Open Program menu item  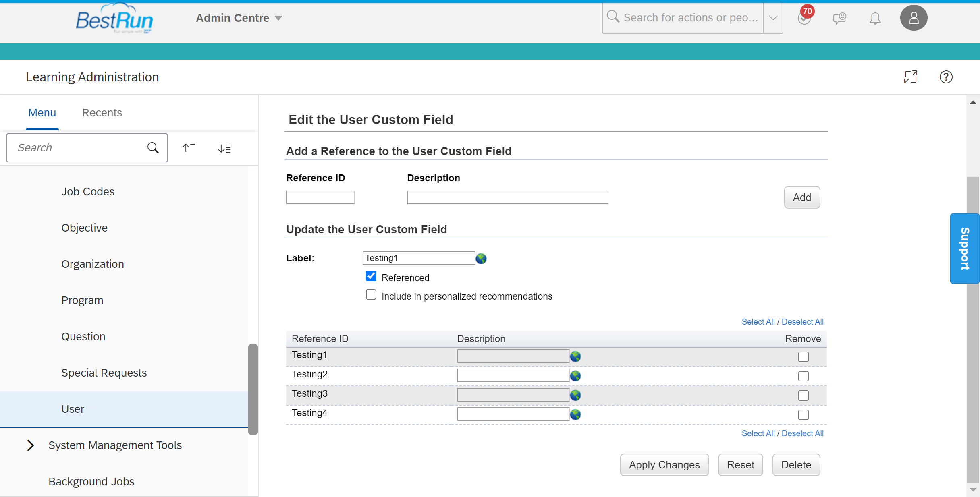point(82,300)
